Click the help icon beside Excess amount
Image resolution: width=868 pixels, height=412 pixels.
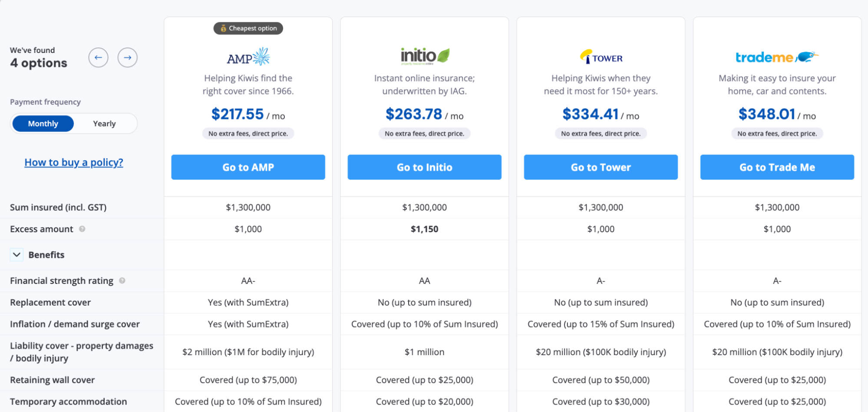(x=83, y=229)
